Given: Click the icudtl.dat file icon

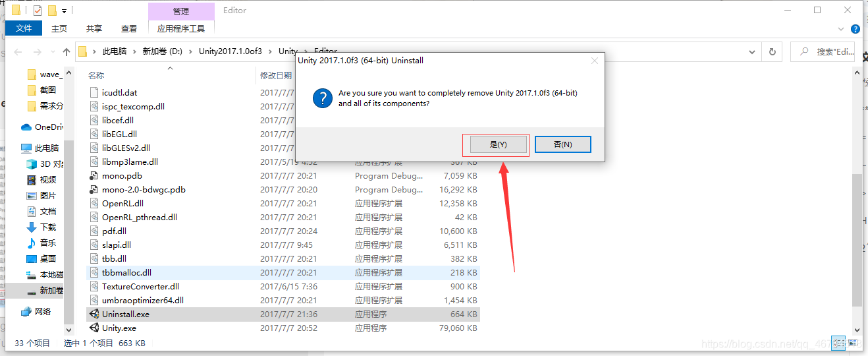Looking at the screenshot, I should coord(94,93).
